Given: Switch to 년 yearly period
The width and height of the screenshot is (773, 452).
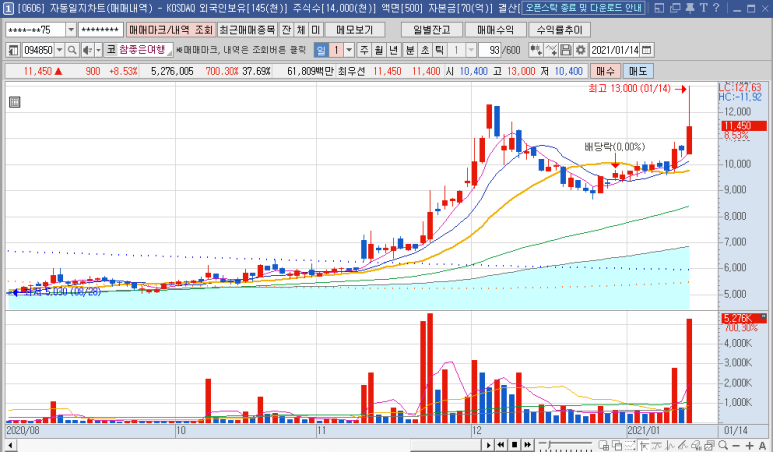Looking at the screenshot, I should click(393, 50).
